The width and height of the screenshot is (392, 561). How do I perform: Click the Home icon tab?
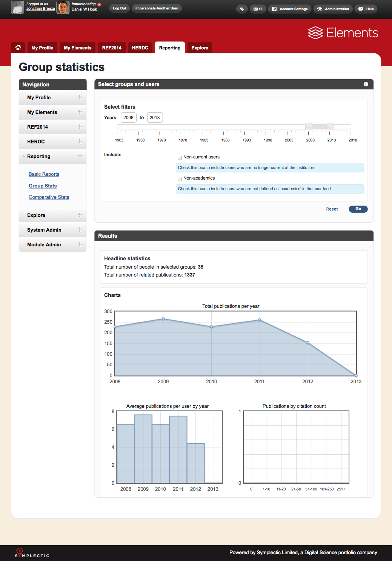tap(18, 48)
